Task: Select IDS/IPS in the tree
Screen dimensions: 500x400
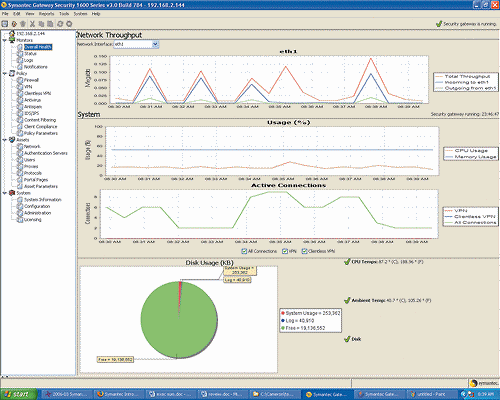Action: 32,113
